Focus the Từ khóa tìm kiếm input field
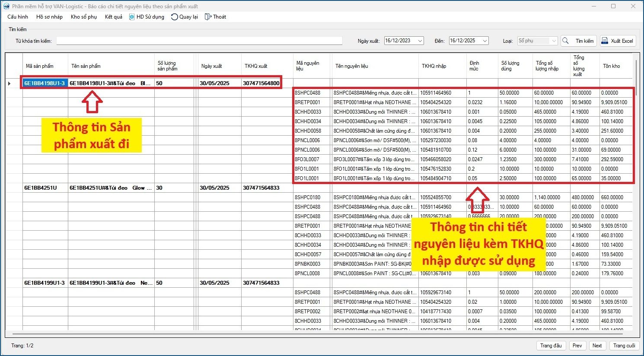 coord(199,41)
